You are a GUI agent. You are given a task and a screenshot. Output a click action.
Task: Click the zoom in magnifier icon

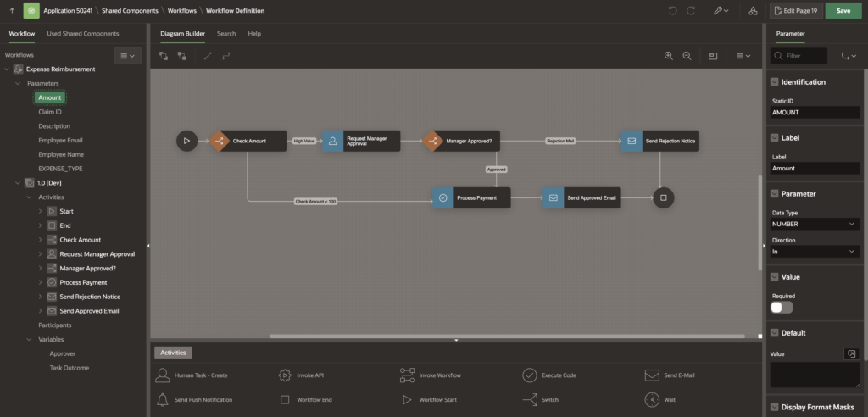click(x=669, y=56)
